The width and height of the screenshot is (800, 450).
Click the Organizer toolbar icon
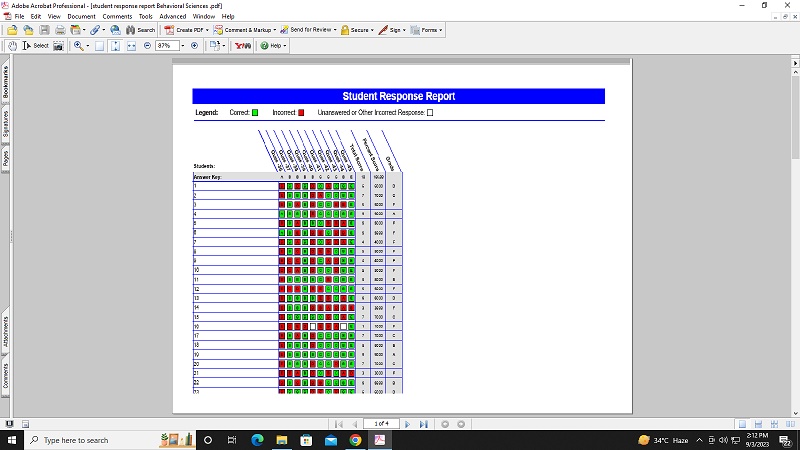(76, 30)
